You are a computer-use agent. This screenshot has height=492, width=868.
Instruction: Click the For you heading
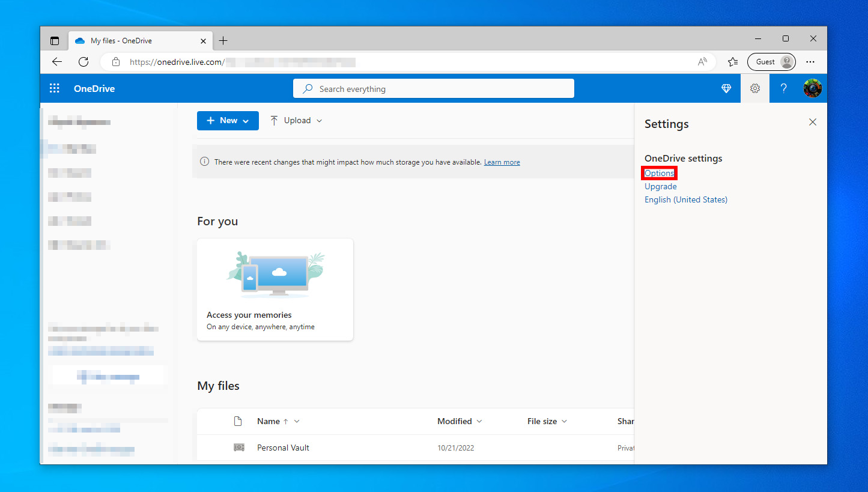pos(217,221)
